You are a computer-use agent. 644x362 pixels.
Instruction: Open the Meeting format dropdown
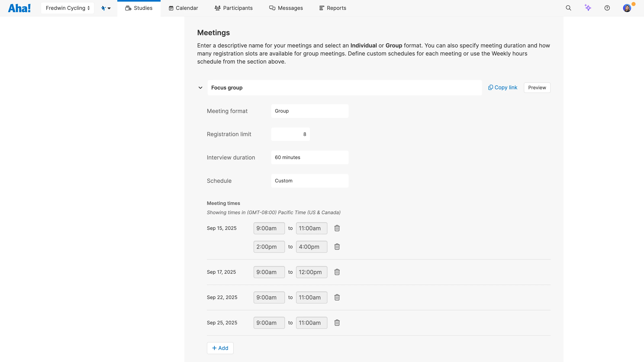(x=310, y=111)
